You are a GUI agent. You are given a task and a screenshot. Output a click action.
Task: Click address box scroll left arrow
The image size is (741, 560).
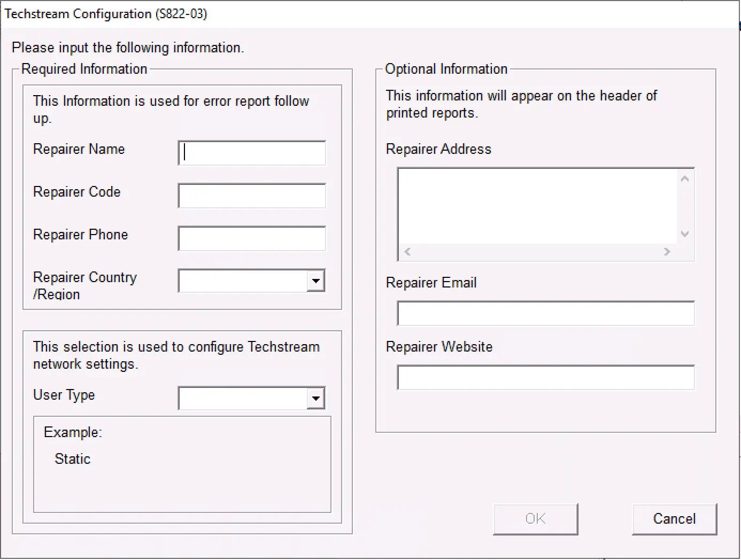point(407,252)
